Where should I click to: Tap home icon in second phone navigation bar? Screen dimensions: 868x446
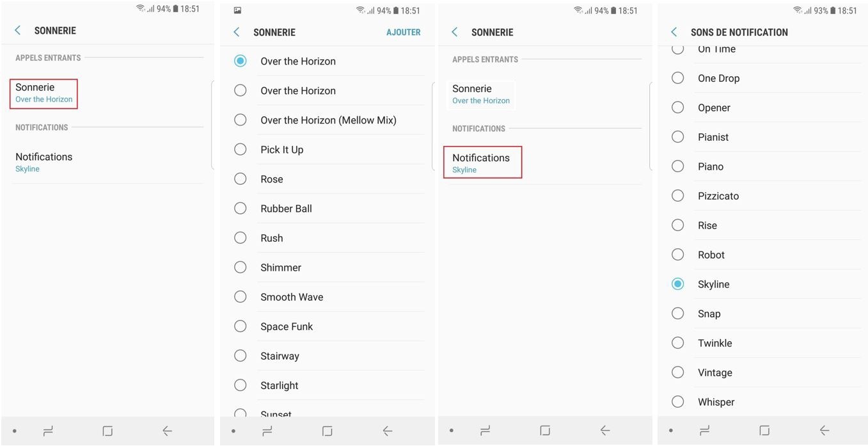click(327, 431)
